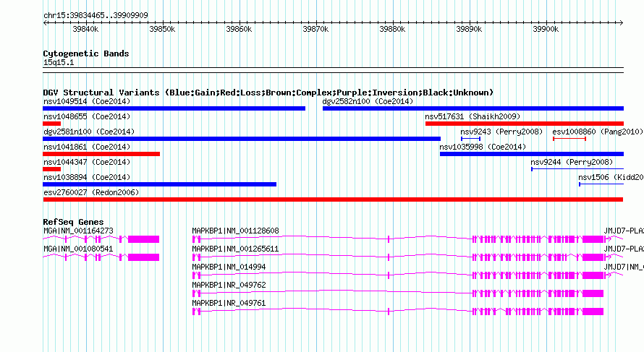Click the blue gain bar under nsv1038894
Viewport: 644px width, 352px height.
point(160,184)
